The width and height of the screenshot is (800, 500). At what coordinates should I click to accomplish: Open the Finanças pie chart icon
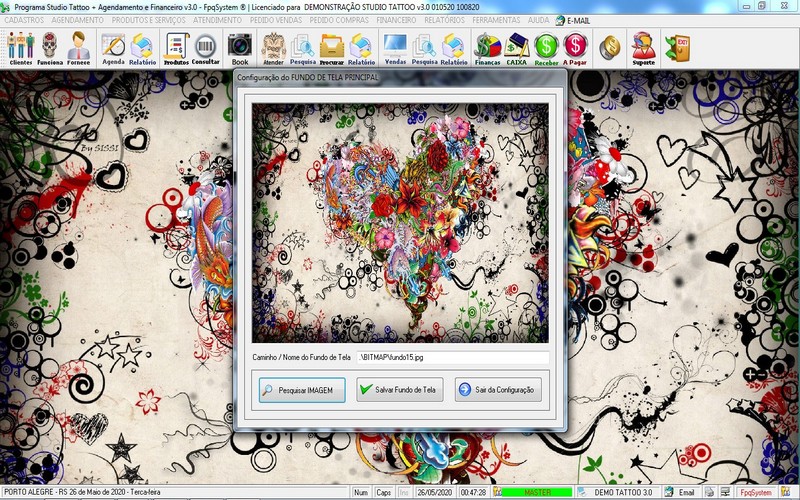488,49
